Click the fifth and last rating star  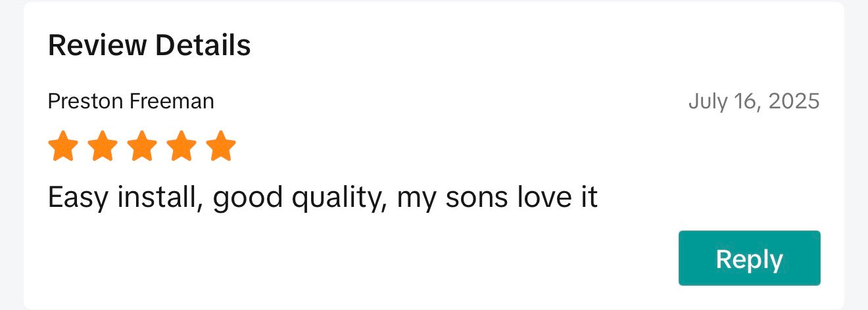[x=221, y=146]
